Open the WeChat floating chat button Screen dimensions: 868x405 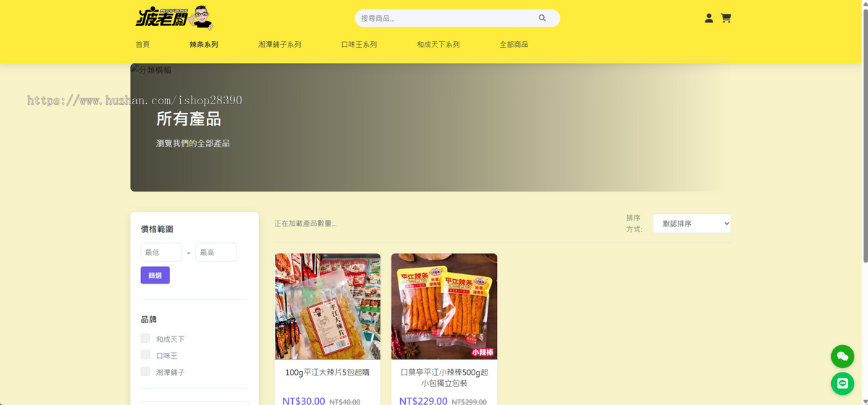tap(842, 356)
